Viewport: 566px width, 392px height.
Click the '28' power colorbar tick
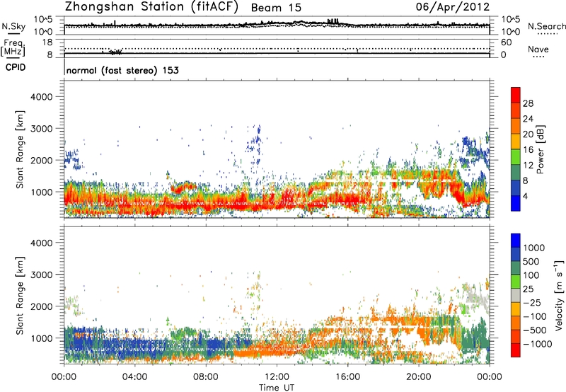[528, 103]
